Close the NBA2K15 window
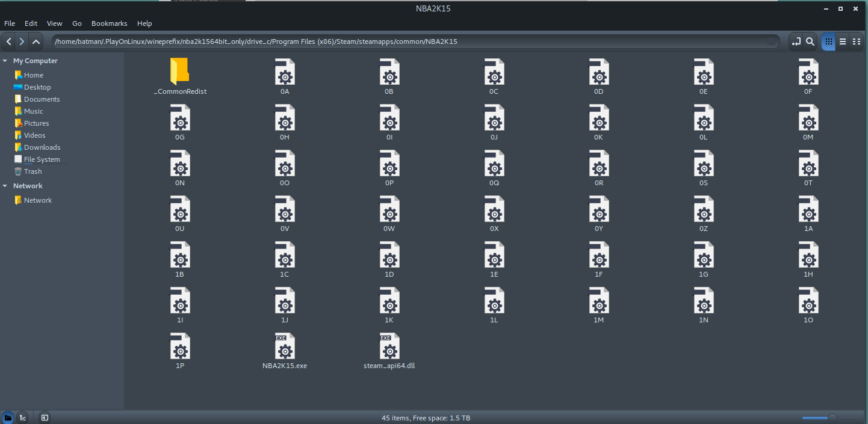868x424 pixels. pos(857,8)
